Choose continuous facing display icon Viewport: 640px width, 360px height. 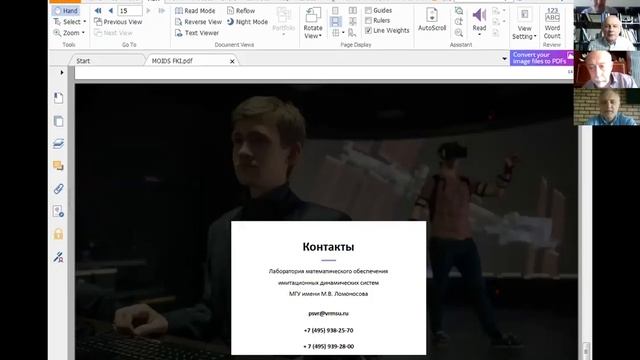[x=353, y=21]
